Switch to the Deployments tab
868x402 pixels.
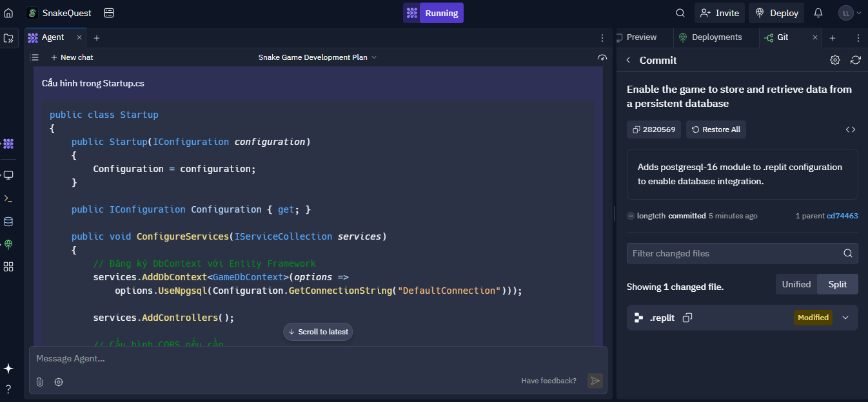pos(716,37)
